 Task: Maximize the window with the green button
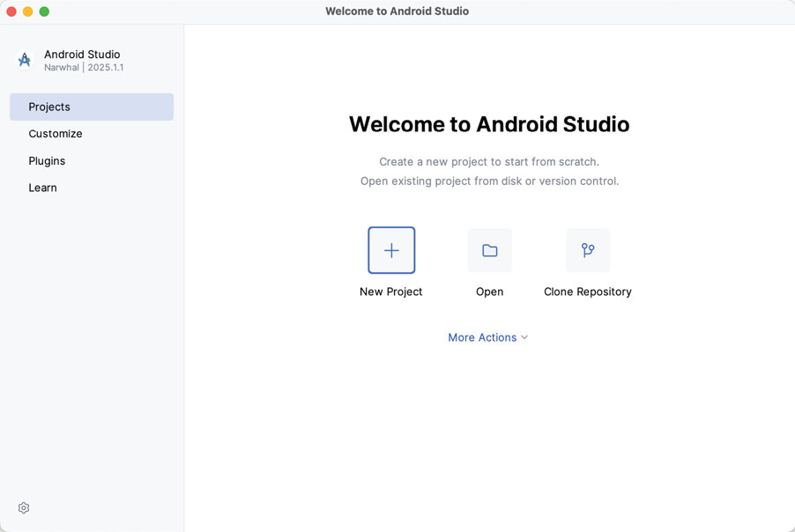tap(44, 11)
